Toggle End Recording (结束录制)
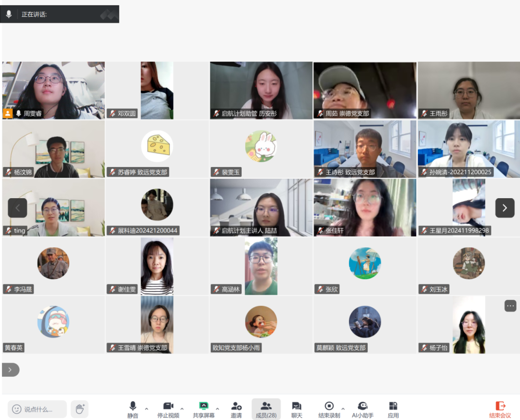520x420 pixels. (329, 409)
